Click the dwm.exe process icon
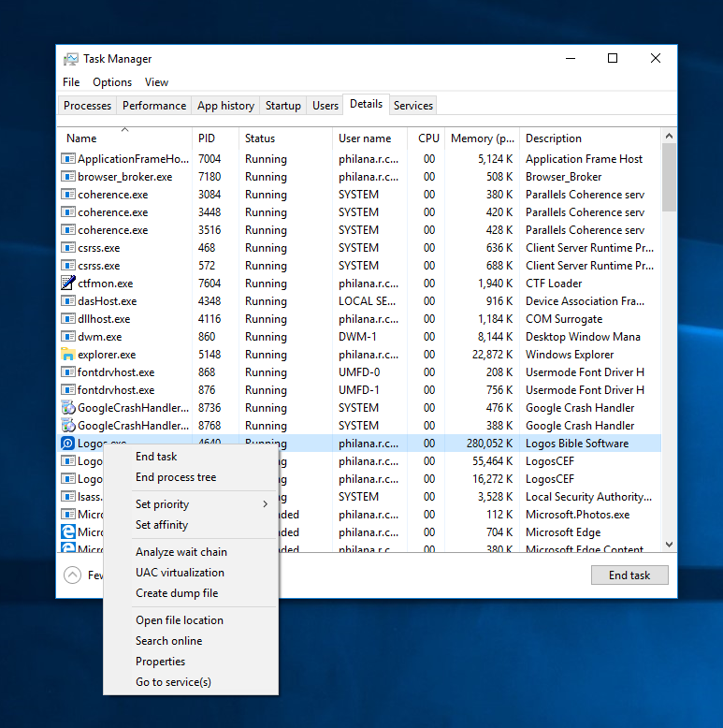723x728 pixels. click(x=68, y=337)
